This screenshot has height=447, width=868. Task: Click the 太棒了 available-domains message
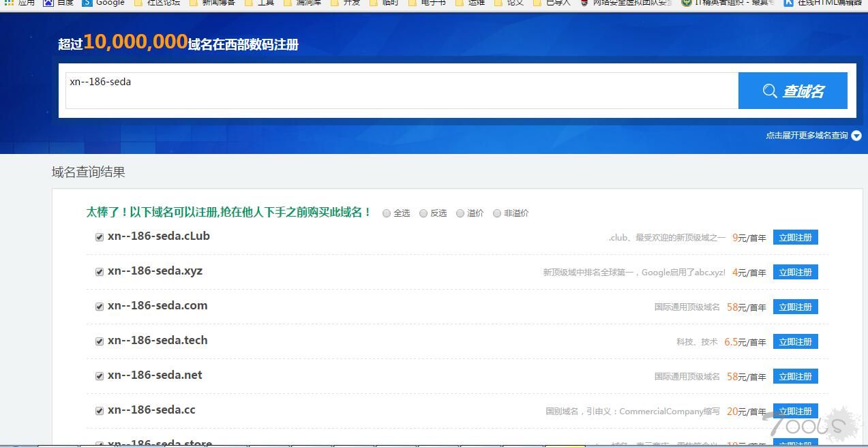[228, 212]
